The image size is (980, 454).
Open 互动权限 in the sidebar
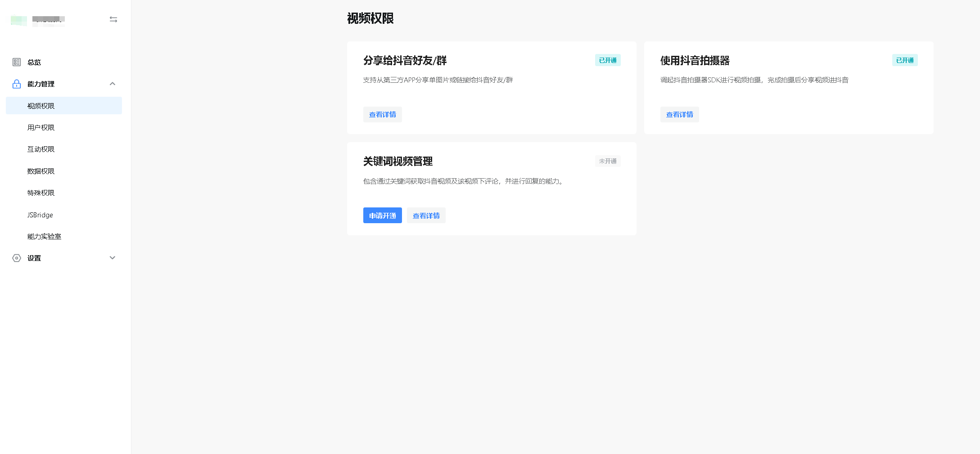point(41,149)
